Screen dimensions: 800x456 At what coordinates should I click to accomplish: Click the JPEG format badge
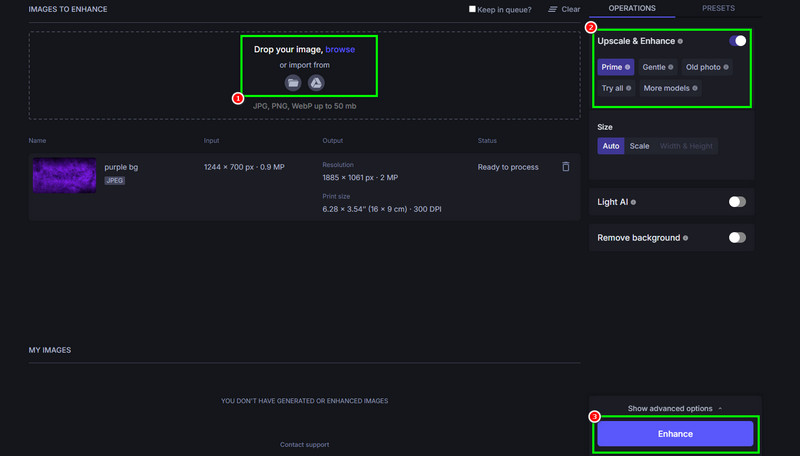(115, 181)
